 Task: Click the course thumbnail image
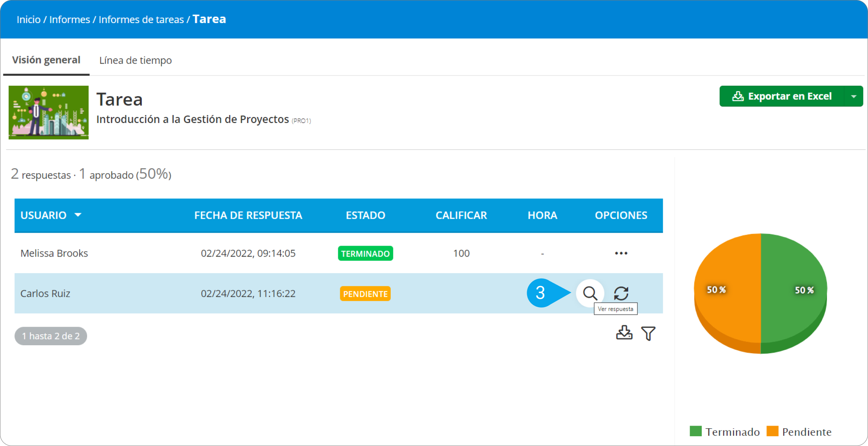[49, 112]
